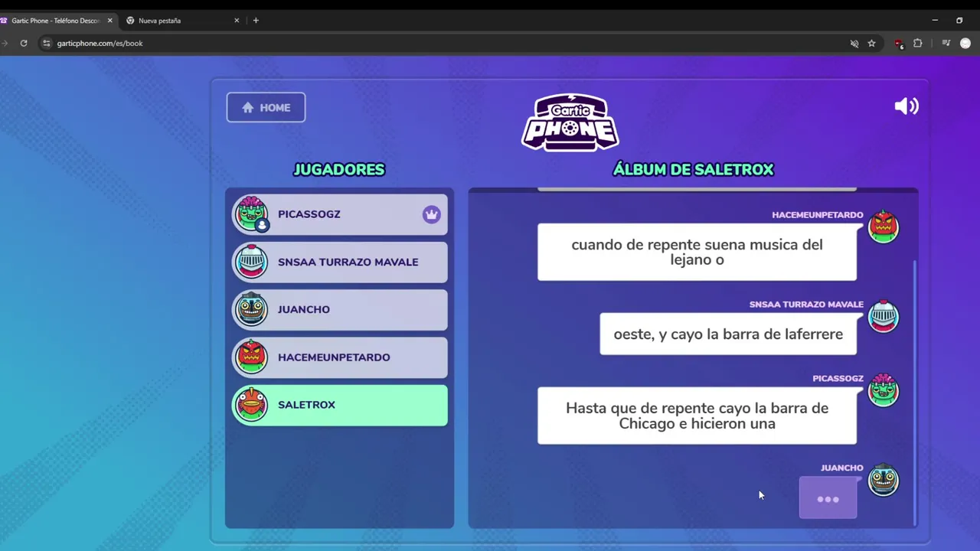Viewport: 980px width, 551px height.
Task: Click JUANCHO's typing indicator bubble
Action: coord(828,498)
